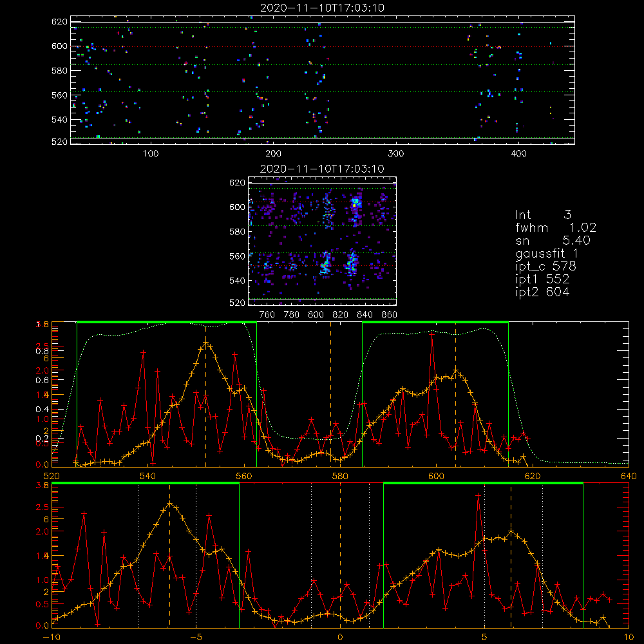Click the right green bar atop the 520–640 plot
Image resolution: width=644 pixels, height=644 pixels.
click(435, 323)
